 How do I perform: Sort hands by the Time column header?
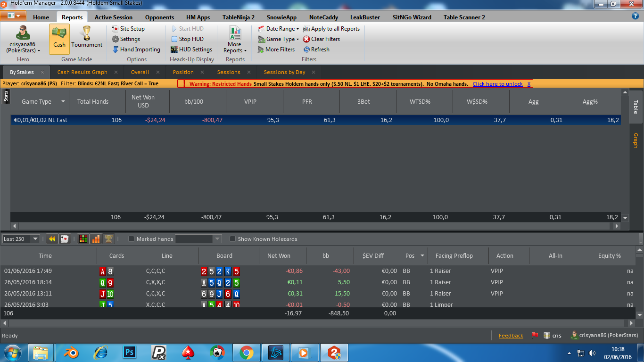tap(45, 256)
